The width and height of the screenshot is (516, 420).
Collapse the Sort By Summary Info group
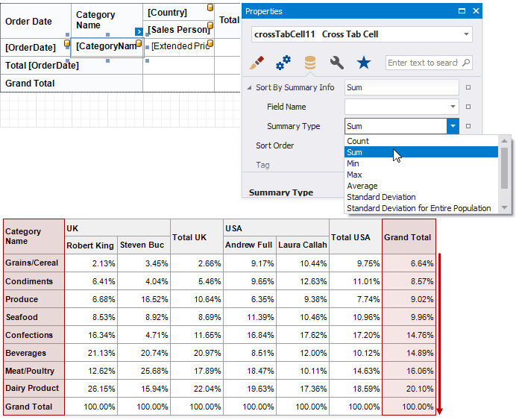[x=249, y=87]
